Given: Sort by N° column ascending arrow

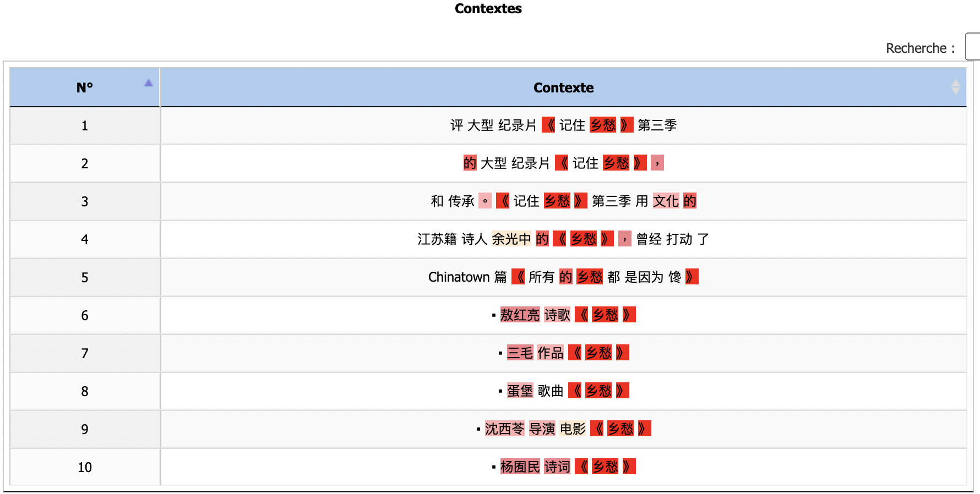Looking at the screenshot, I should 148,83.
